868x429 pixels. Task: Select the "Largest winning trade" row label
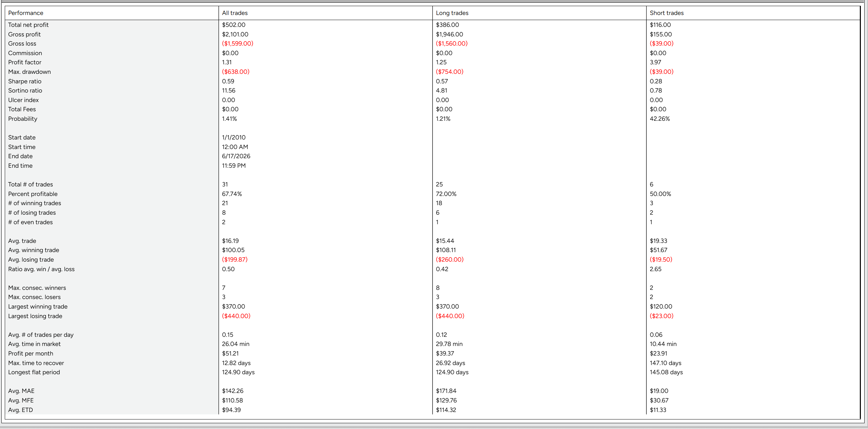[x=38, y=307]
